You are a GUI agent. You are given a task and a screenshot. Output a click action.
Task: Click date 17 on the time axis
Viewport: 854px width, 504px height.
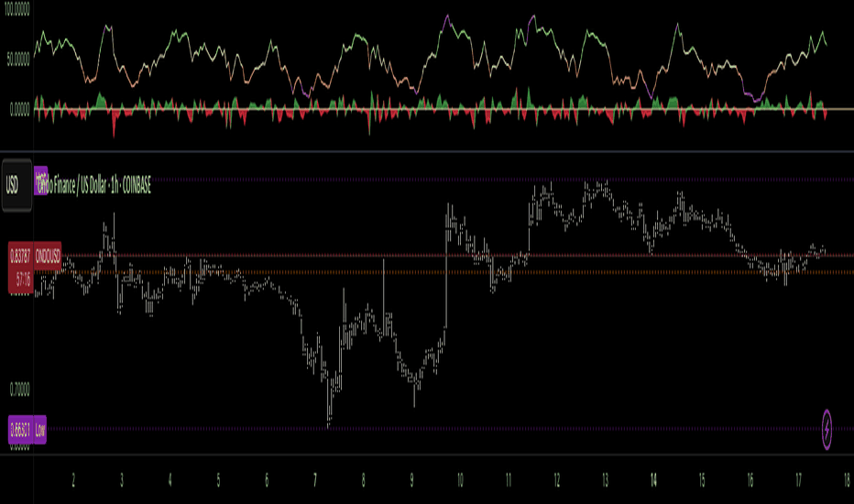point(798,480)
